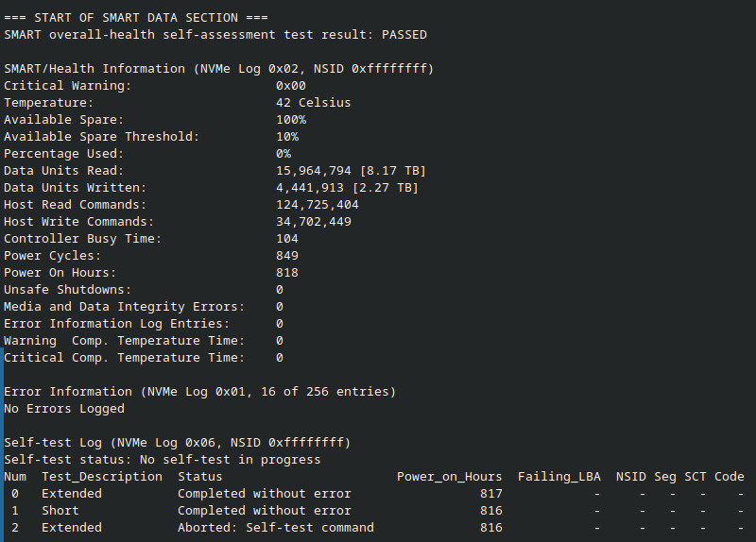Image resolution: width=756 pixels, height=542 pixels.
Task: Click the Aborted: Self-test command status
Action: point(275,528)
